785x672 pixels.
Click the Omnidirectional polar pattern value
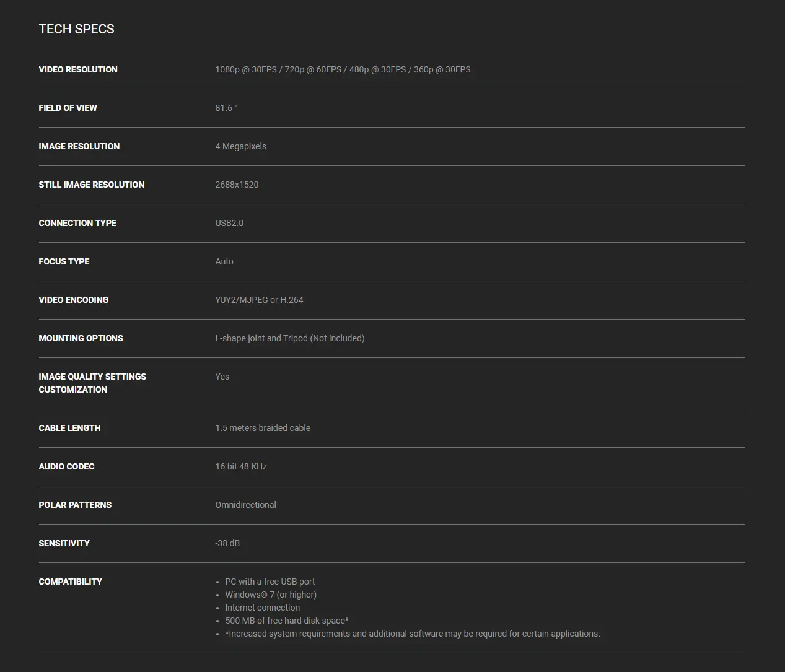245,505
